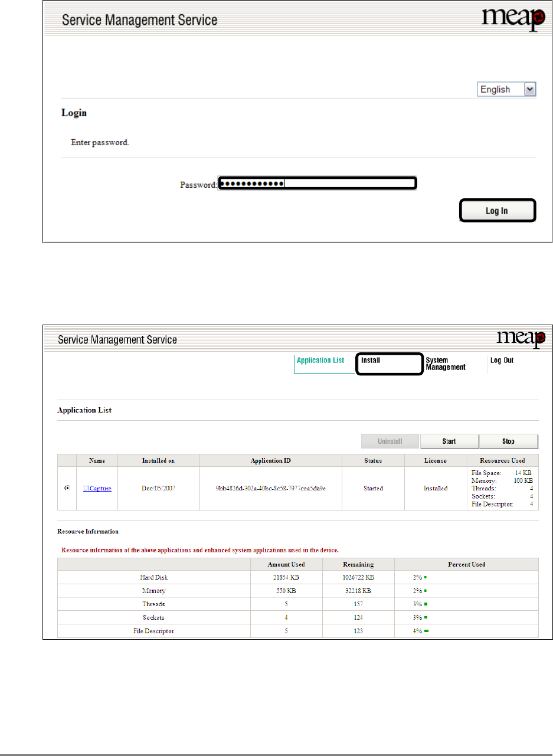
Task: Click the Password input field
Action: point(318,184)
